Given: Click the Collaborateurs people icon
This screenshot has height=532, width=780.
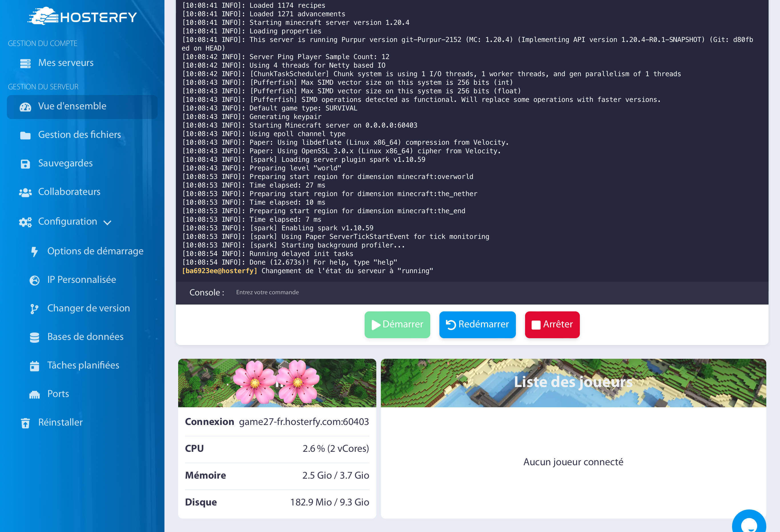Looking at the screenshot, I should tap(25, 192).
